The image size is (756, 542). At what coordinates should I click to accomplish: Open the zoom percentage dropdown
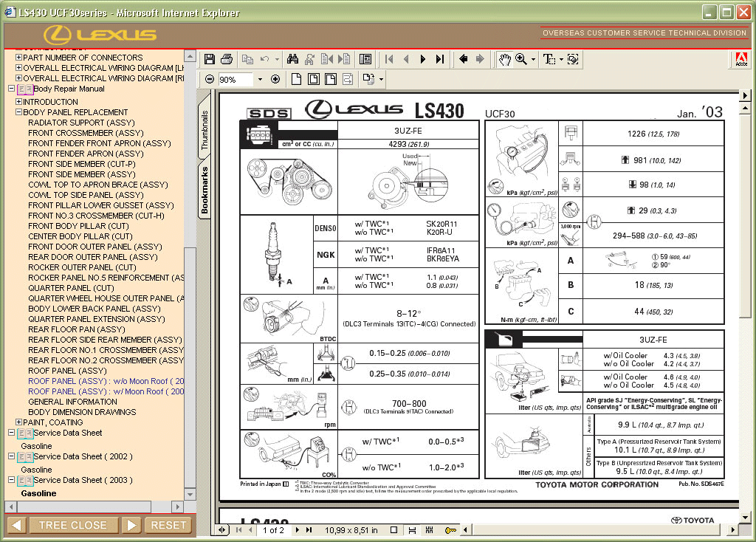[260, 80]
